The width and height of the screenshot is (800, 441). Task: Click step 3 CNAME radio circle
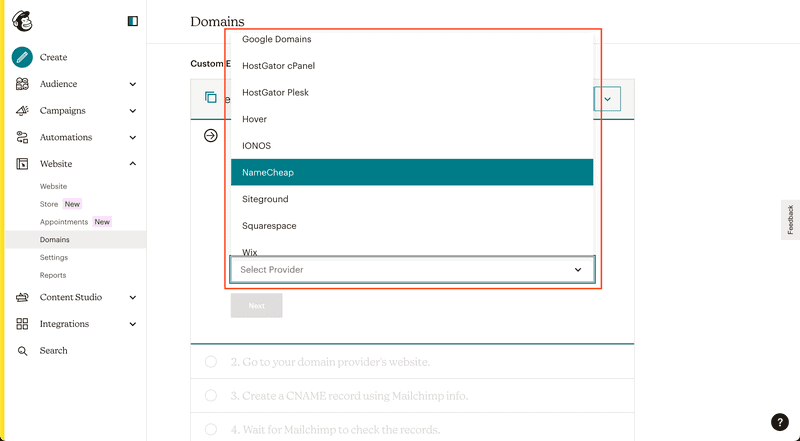point(211,396)
